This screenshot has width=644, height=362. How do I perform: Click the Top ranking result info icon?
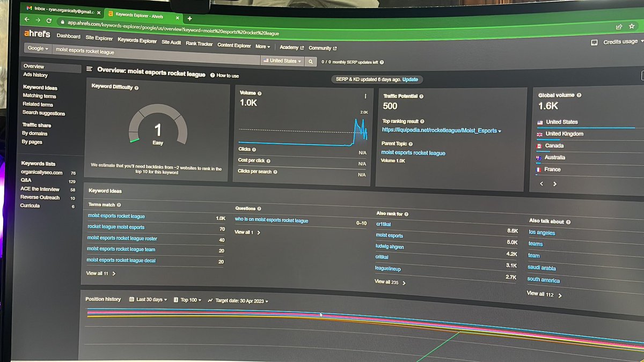click(x=422, y=122)
